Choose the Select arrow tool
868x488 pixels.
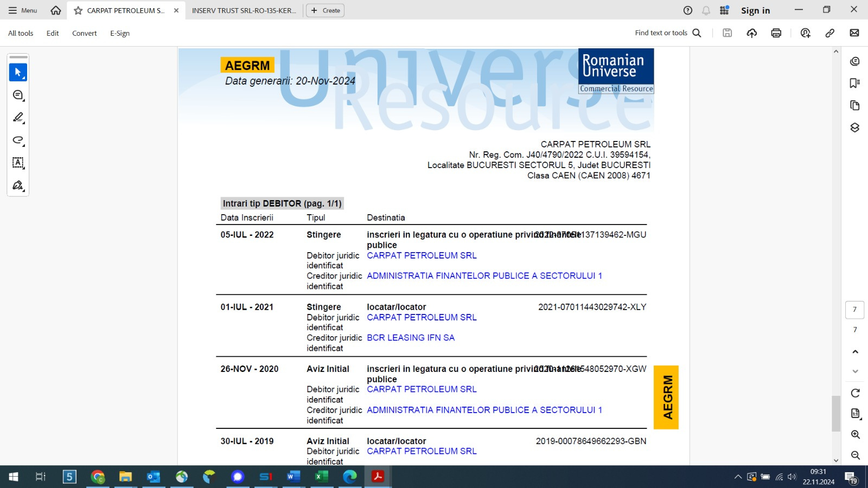[x=18, y=72]
